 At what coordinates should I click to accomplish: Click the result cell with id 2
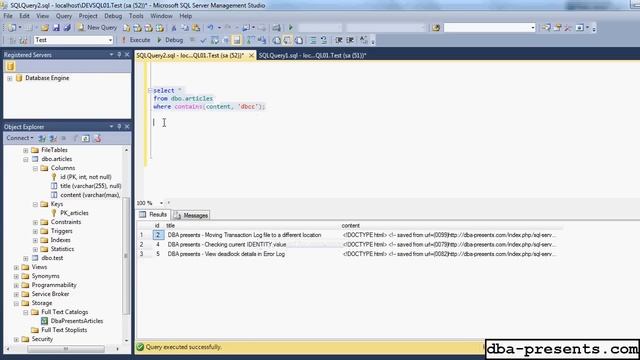point(158,235)
